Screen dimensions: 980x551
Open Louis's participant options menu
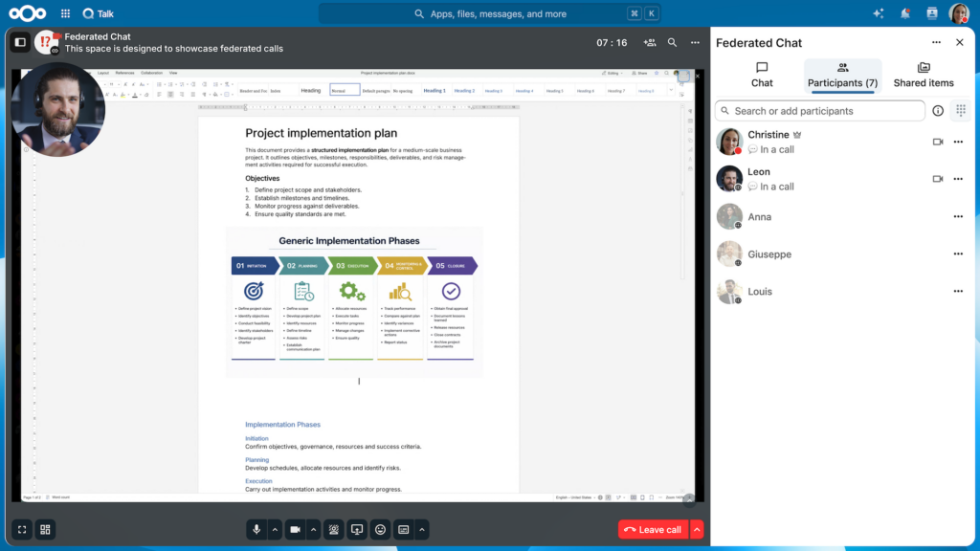[x=958, y=291]
